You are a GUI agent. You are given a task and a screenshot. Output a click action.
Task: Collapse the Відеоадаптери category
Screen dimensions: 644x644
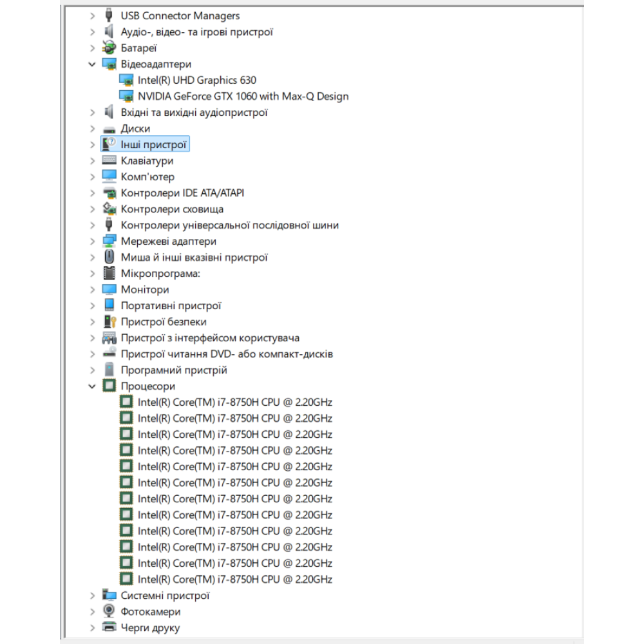(92, 64)
